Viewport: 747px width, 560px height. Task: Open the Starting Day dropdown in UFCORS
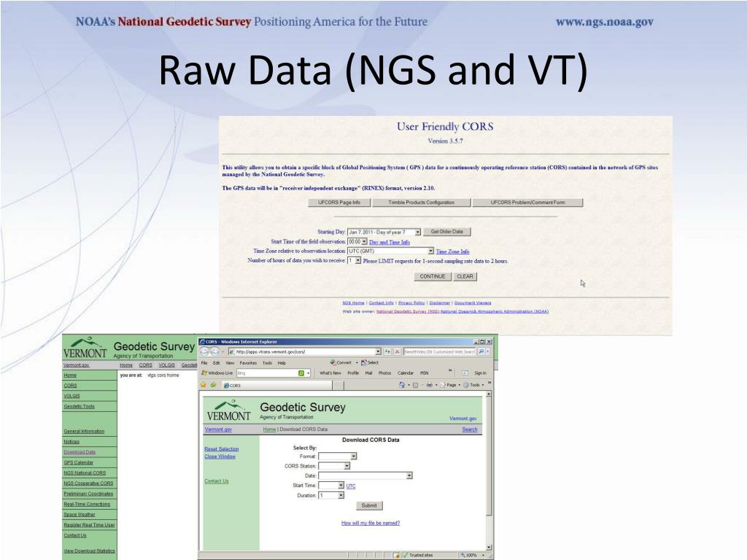click(384, 232)
